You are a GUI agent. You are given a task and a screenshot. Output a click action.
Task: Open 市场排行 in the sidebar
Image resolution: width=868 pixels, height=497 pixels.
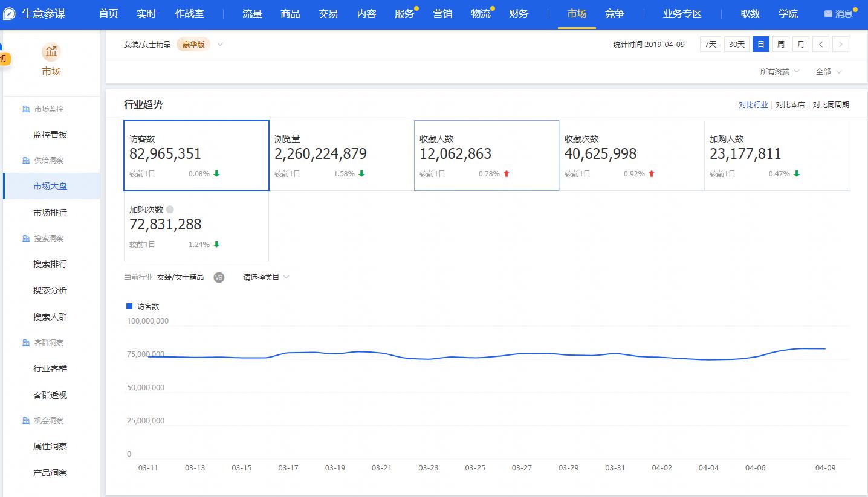(x=50, y=213)
